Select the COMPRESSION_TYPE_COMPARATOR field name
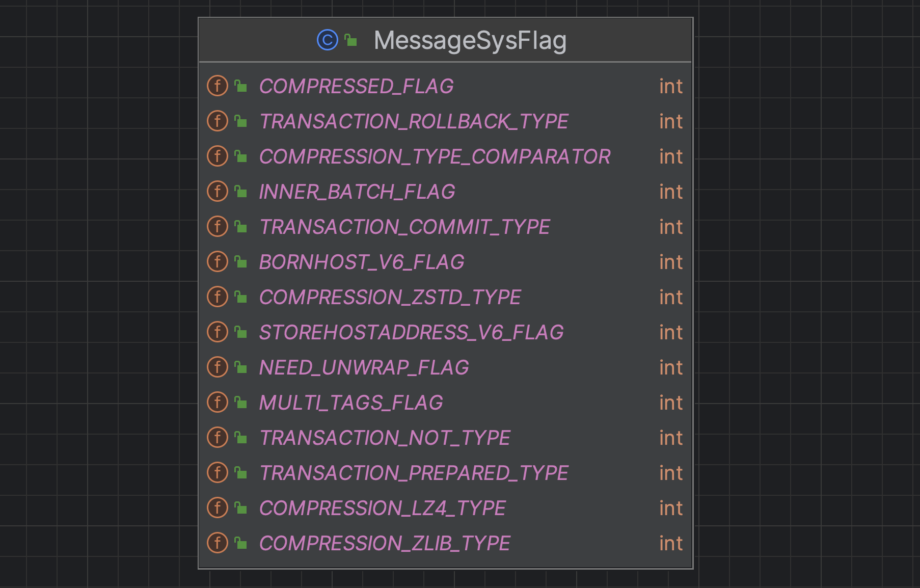The image size is (920, 588). click(x=435, y=156)
